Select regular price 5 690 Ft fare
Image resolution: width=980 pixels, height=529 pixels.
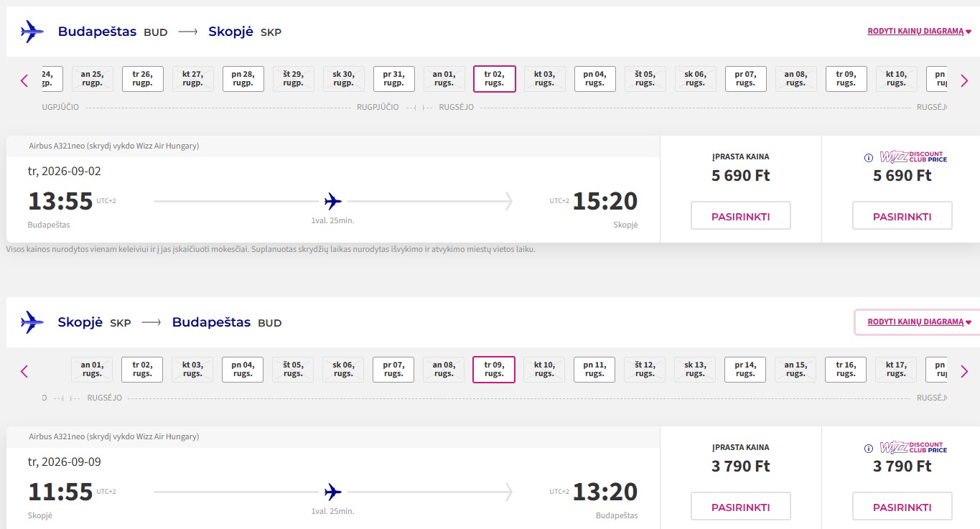point(741,216)
